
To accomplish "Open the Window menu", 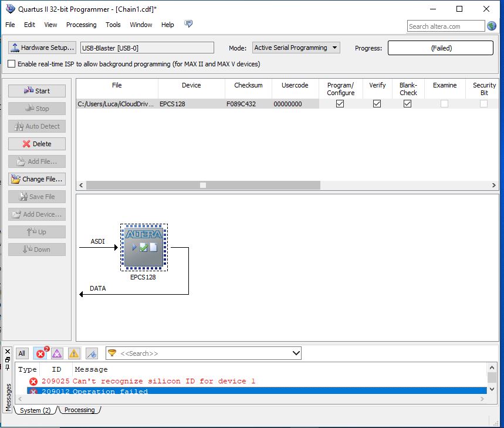I will click(141, 25).
